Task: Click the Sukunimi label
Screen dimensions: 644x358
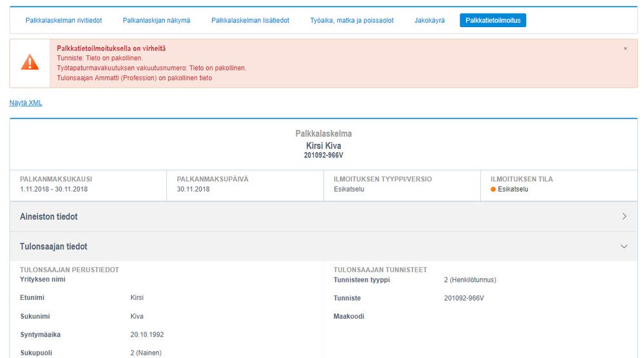Action: [35, 316]
